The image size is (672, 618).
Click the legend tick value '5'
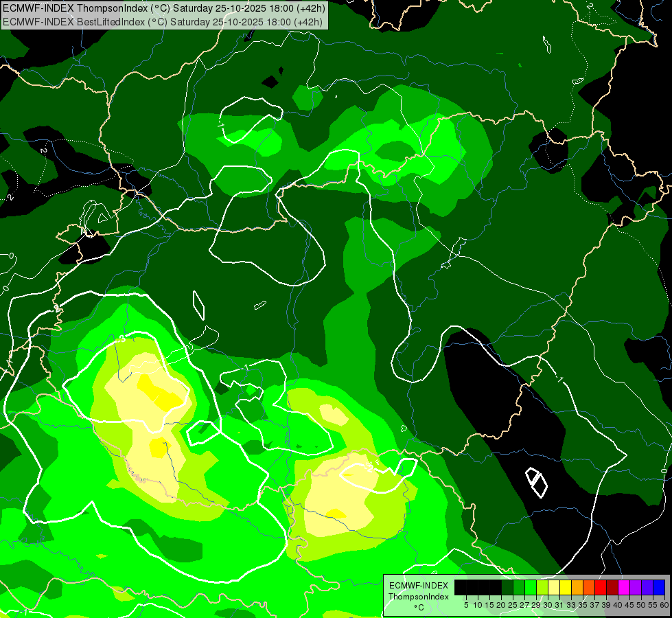pos(466,605)
